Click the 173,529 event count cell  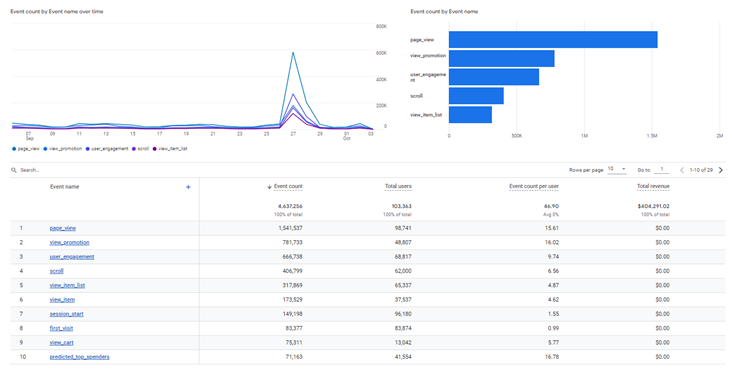click(x=293, y=300)
